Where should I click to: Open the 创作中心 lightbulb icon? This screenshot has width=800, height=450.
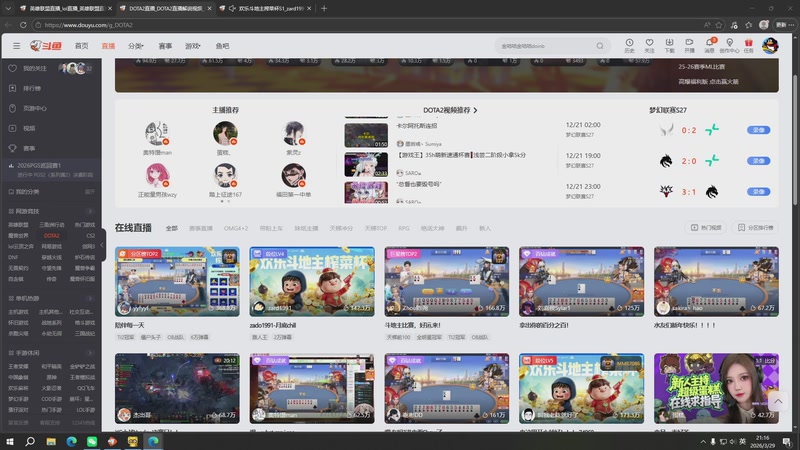click(x=729, y=45)
